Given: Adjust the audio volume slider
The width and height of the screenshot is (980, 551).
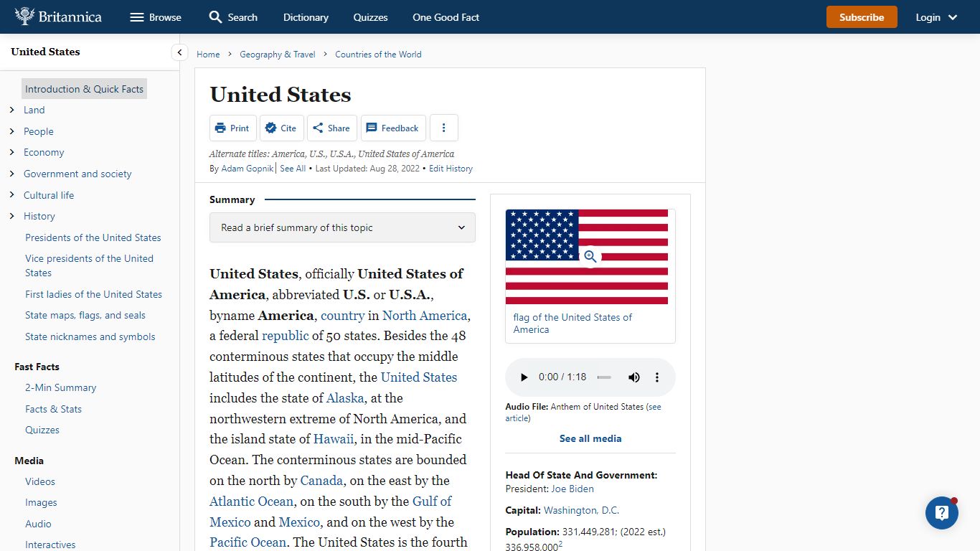Looking at the screenshot, I should (x=605, y=377).
